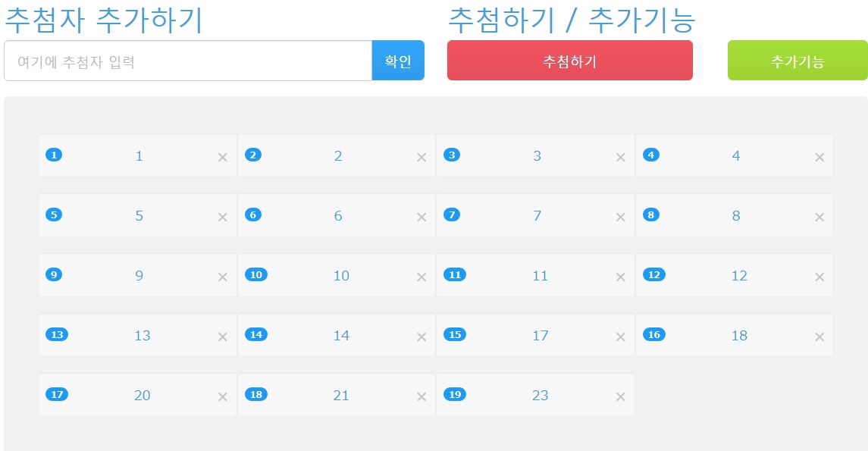Focus the 여기에 추첨자 입력 field
The image size is (868, 451).
point(188,61)
